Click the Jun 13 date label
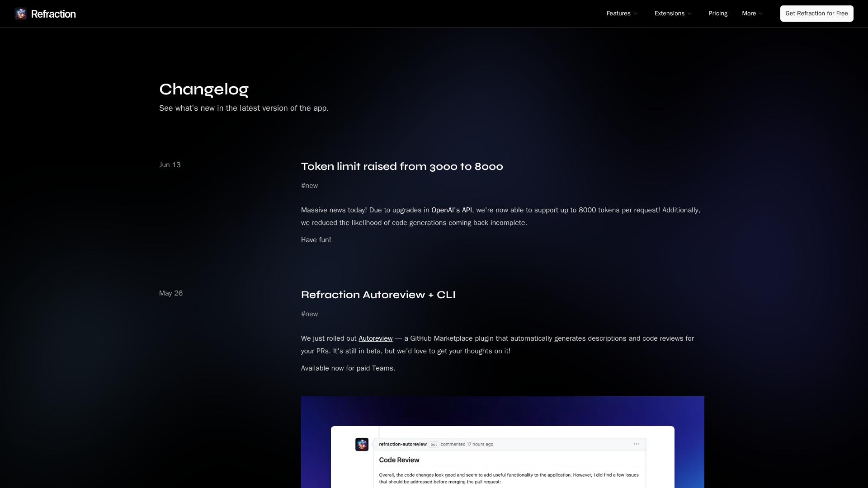The width and height of the screenshot is (868, 488). tap(170, 165)
